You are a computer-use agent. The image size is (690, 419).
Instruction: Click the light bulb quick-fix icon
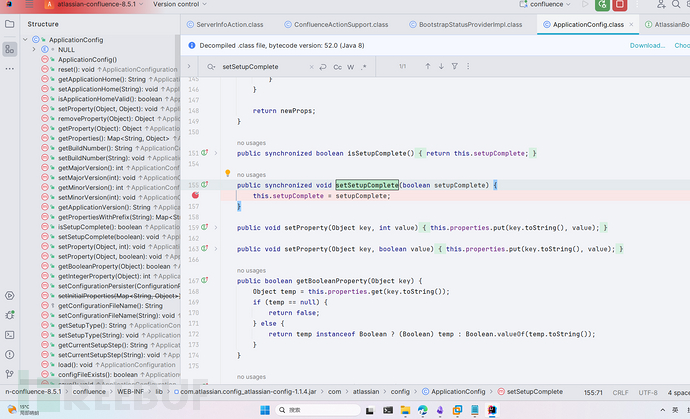228,173
